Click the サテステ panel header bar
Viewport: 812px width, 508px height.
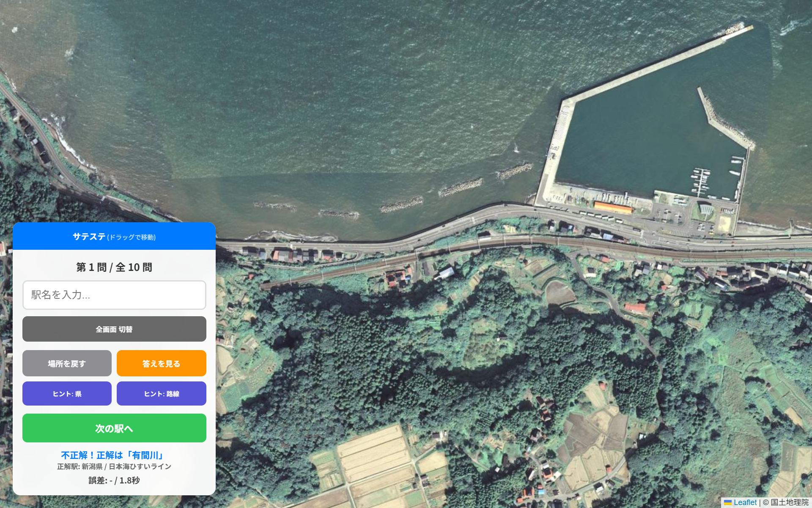tap(114, 236)
